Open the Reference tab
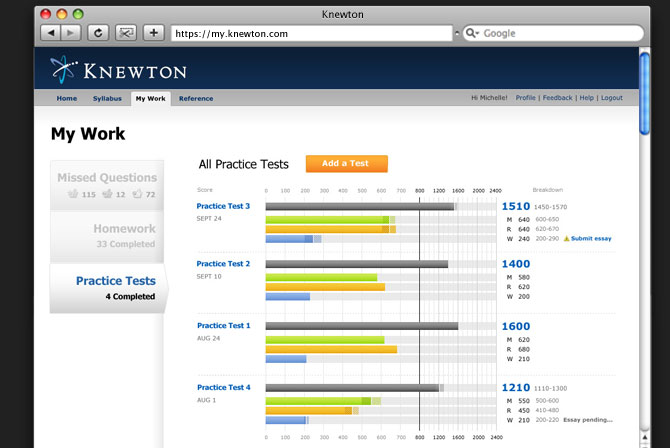The image size is (670, 448). tap(196, 98)
